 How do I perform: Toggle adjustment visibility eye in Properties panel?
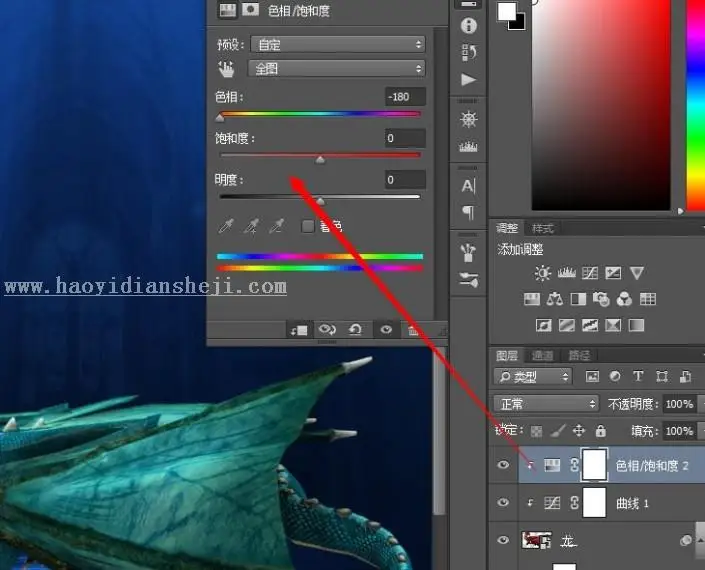point(386,330)
